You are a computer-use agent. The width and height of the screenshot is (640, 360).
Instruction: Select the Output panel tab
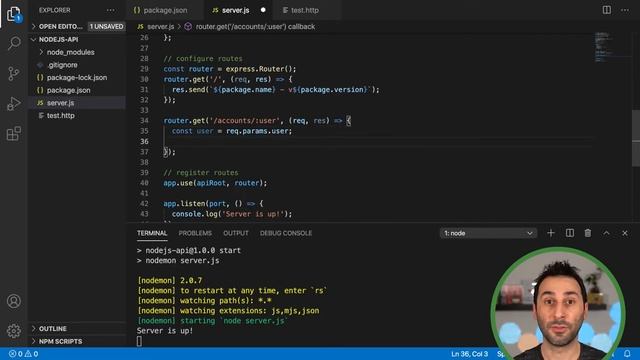click(x=236, y=233)
